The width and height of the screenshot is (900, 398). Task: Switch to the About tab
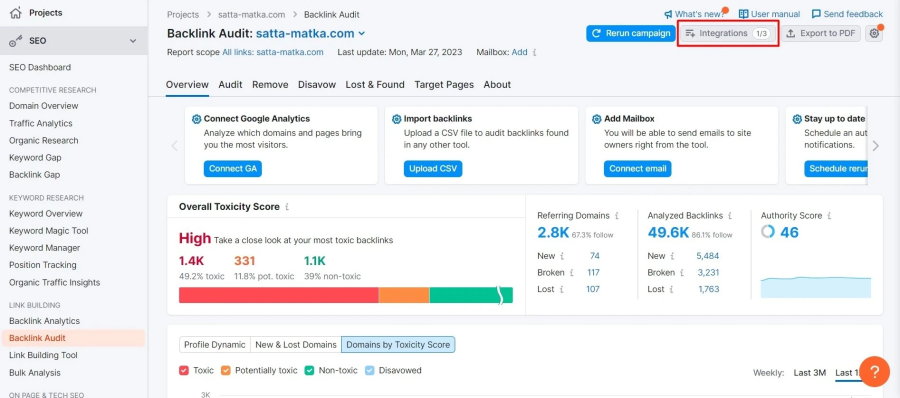point(497,84)
